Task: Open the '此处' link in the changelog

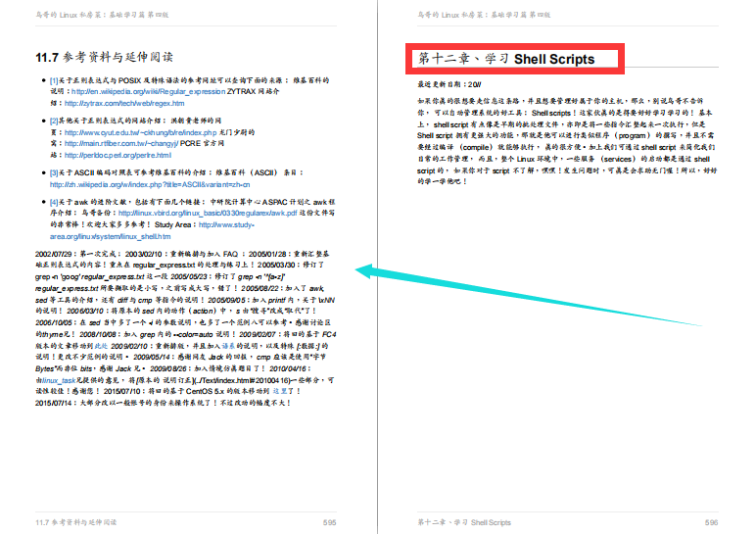Action: [x=101, y=346]
